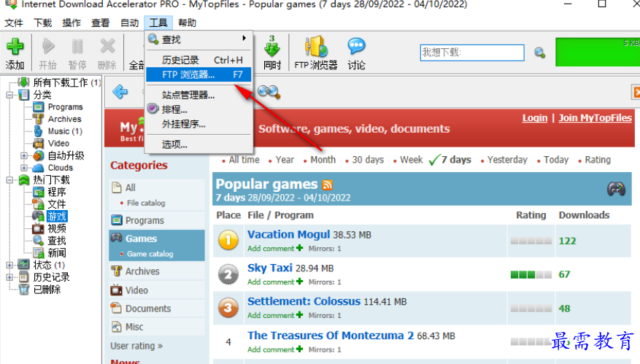Select the 30 days period filter

point(368,160)
